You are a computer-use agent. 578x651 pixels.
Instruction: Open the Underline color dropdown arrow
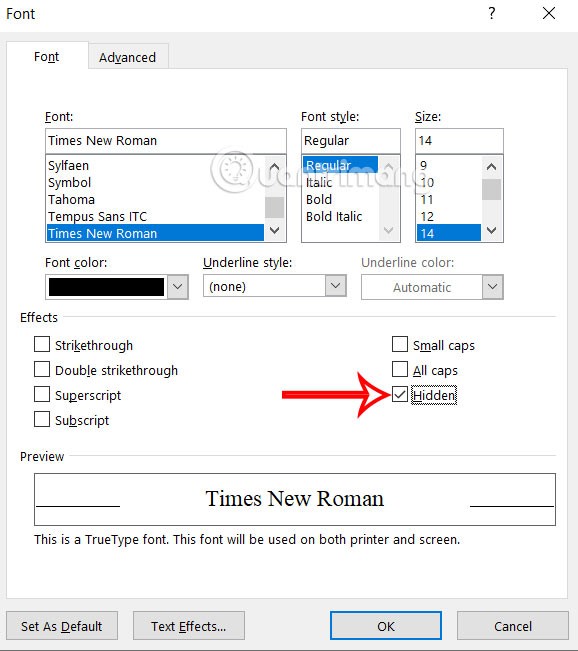492,286
